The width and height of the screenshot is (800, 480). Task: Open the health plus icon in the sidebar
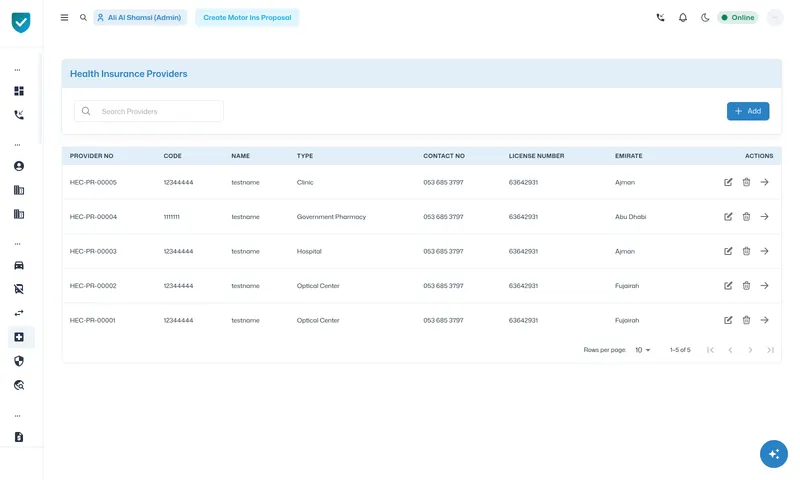19,337
